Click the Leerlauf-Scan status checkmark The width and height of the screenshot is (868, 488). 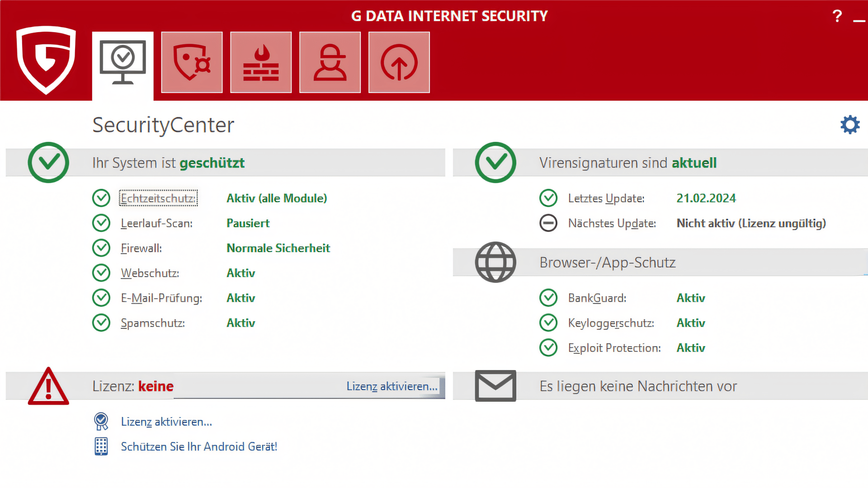point(101,223)
